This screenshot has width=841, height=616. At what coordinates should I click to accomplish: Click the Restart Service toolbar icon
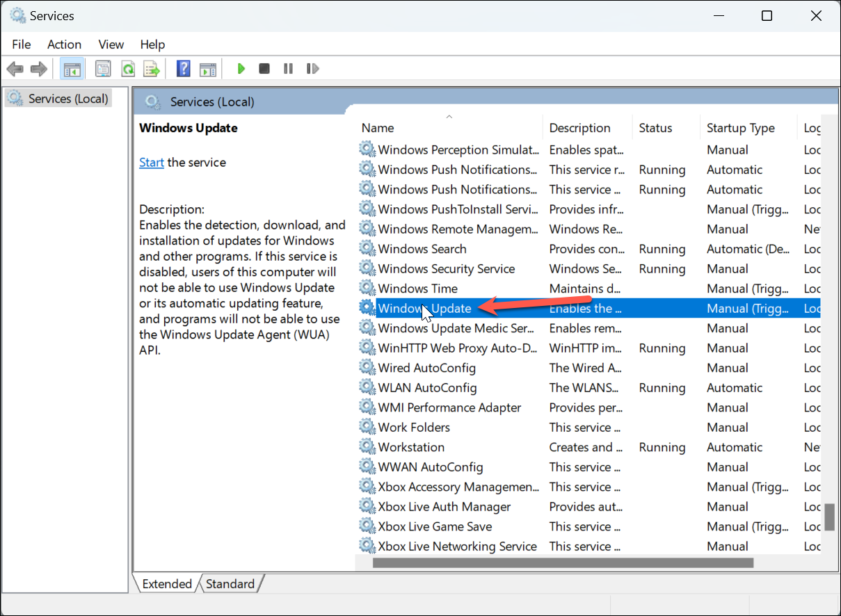click(313, 69)
